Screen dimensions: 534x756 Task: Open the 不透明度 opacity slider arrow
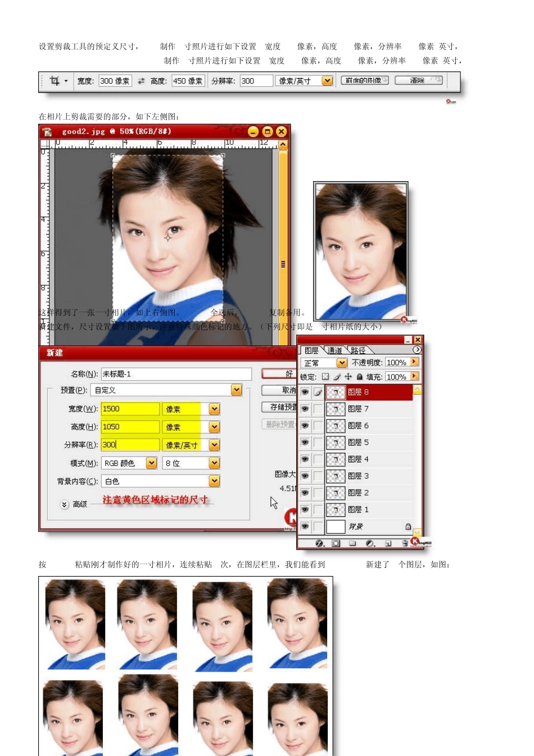point(415,362)
